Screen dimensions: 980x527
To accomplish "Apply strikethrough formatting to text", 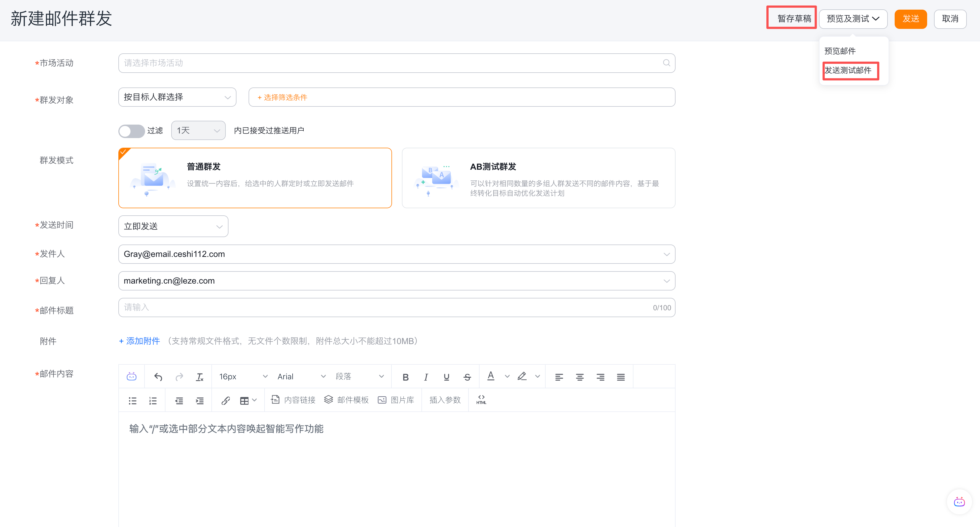I will 467,377.
